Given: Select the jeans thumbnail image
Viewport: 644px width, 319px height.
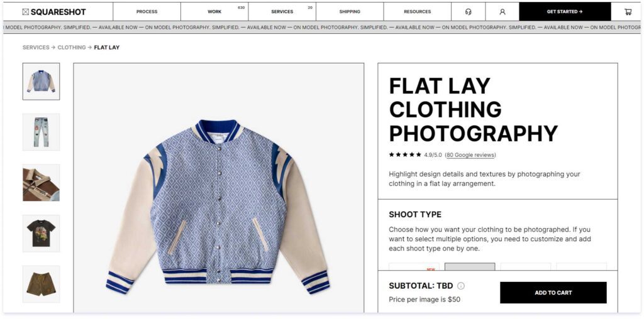Looking at the screenshot, I should tap(41, 132).
